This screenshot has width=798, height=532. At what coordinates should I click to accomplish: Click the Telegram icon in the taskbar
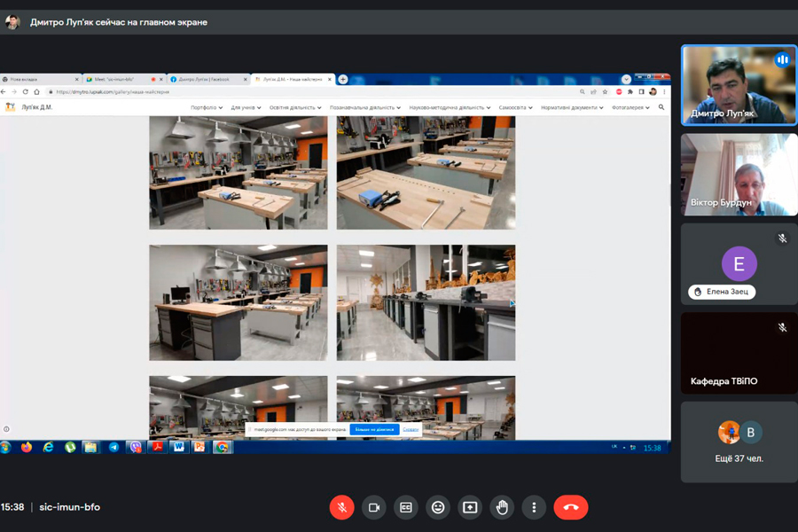tap(113, 447)
